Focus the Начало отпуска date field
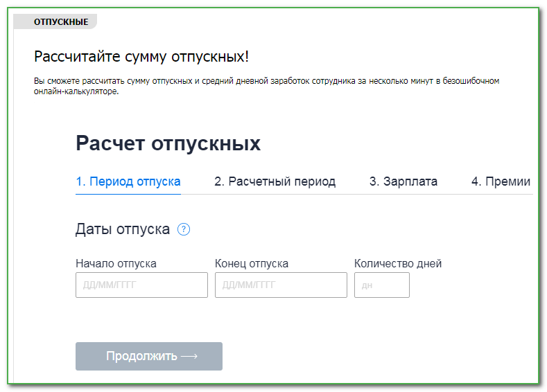 tap(141, 285)
